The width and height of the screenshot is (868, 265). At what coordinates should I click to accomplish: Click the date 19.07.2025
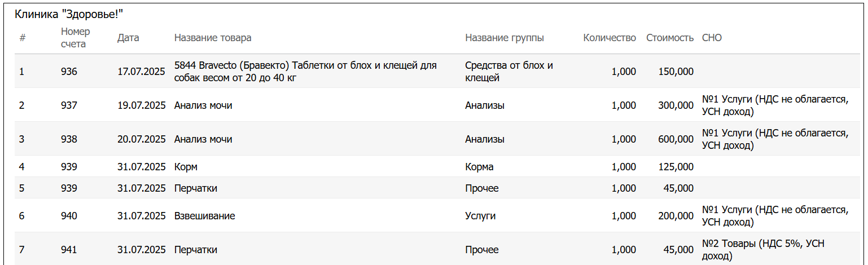click(141, 105)
